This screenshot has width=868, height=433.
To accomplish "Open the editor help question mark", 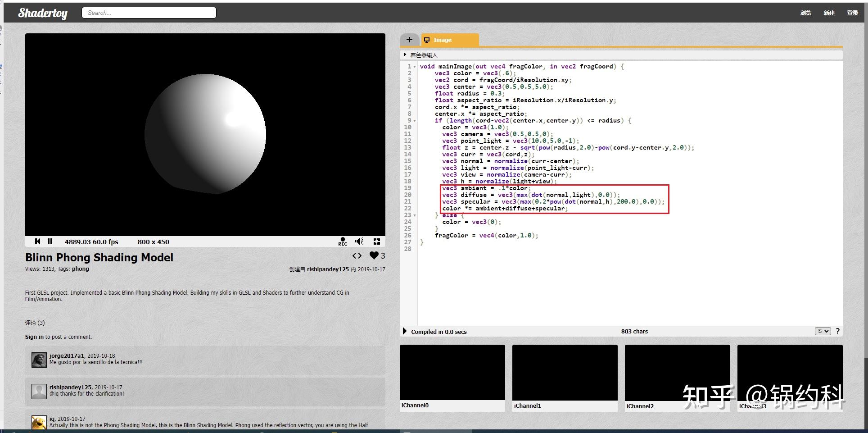I will [837, 331].
